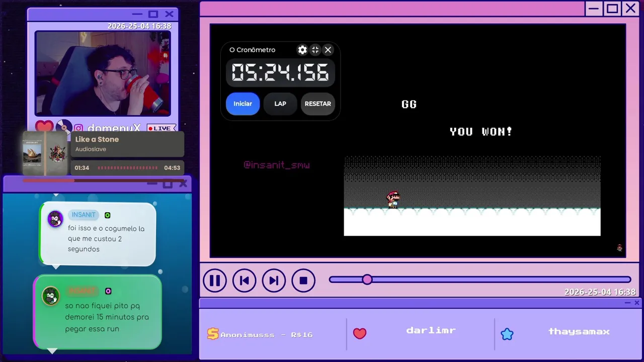Pause playback with the pause button
The width and height of the screenshot is (644, 362).
coord(215,281)
